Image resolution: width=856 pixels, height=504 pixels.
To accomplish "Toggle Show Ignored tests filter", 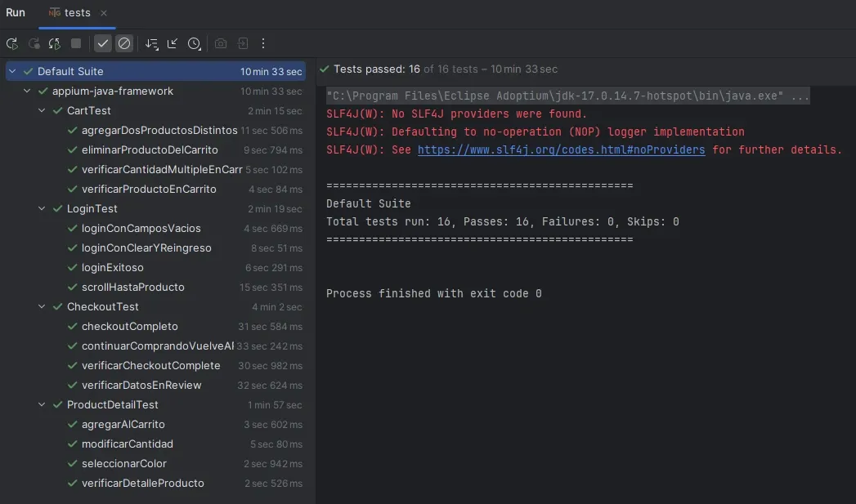I will 124,43.
